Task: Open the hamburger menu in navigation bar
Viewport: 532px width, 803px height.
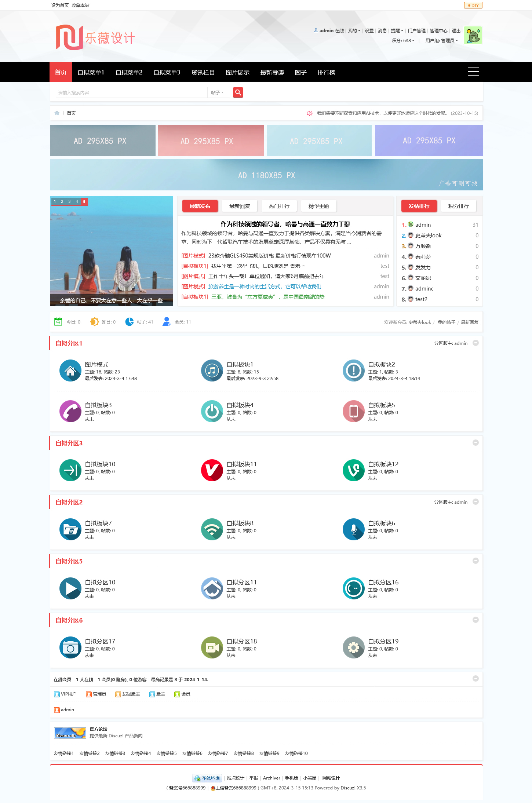Action: tap(473, 72)
